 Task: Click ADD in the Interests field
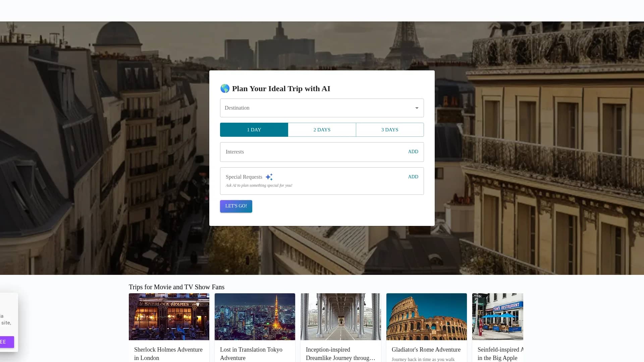point(413,152)
